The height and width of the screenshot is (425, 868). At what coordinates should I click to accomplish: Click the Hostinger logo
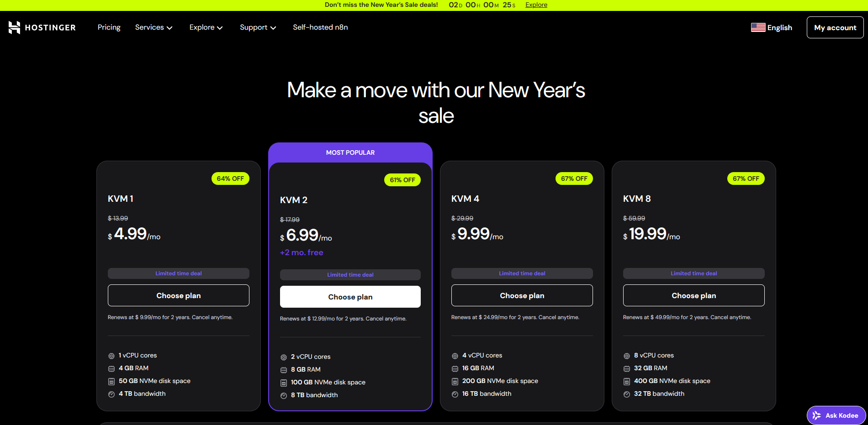[42, 27]
